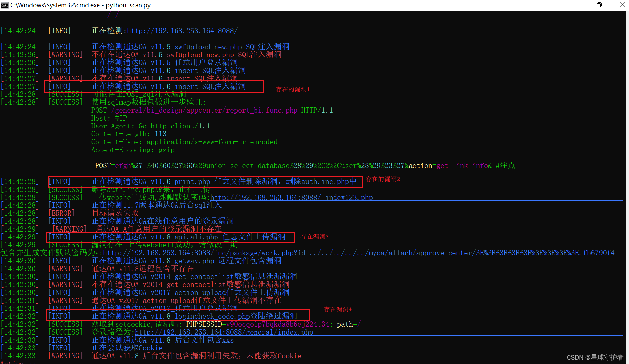Click '正在尝试获取Cookie' line

pos(127,348)
